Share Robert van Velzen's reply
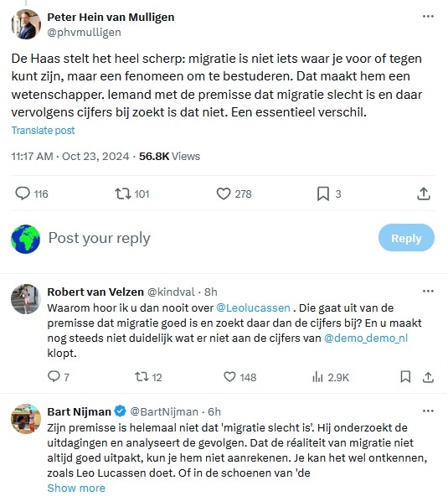 (428, 377)
